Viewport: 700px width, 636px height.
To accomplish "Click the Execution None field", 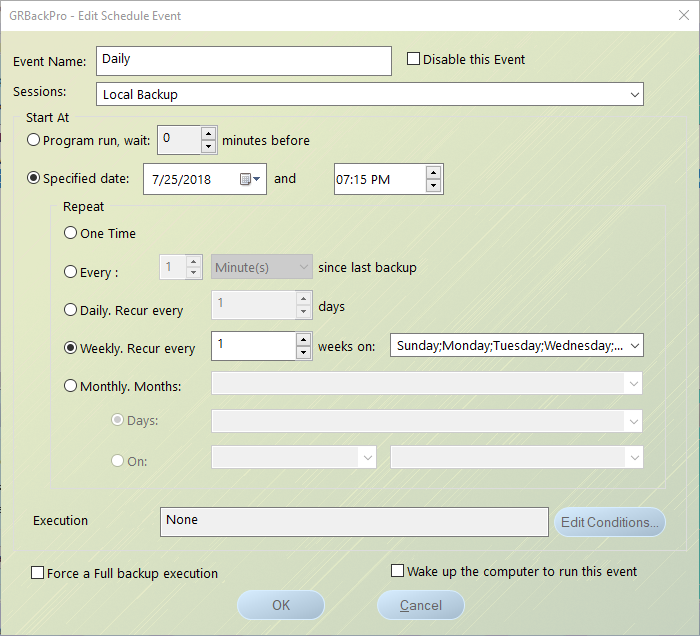I will click(354, 522).
